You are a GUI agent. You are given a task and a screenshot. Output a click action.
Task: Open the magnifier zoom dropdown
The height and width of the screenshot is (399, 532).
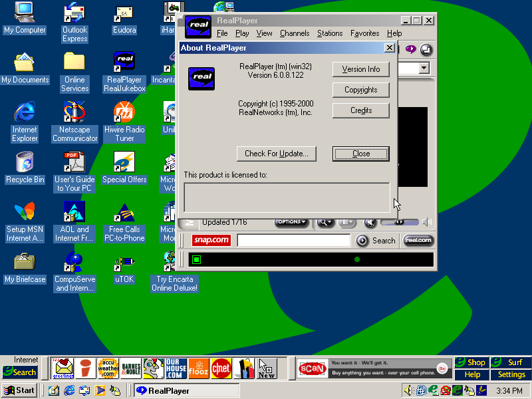[x=325, y=222]
